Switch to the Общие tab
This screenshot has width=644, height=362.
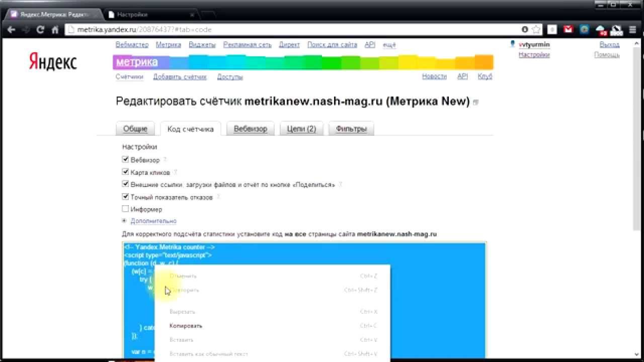(135, 129)
